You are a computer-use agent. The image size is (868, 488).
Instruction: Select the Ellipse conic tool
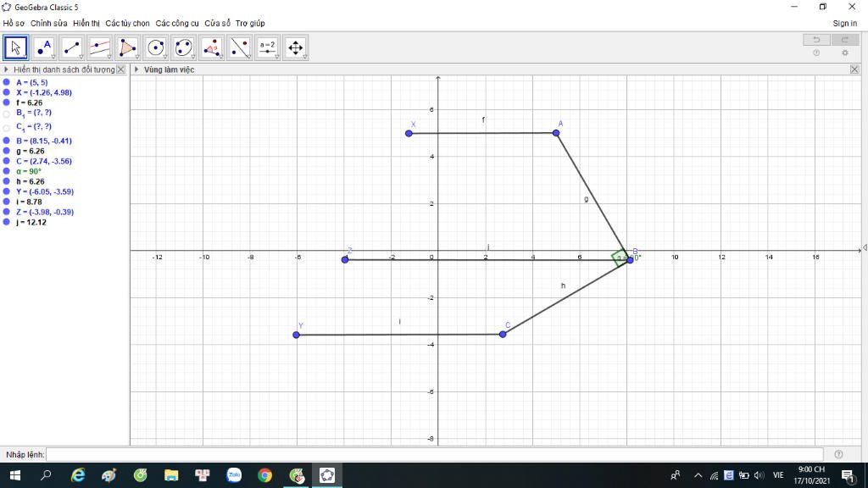[184, 47]
